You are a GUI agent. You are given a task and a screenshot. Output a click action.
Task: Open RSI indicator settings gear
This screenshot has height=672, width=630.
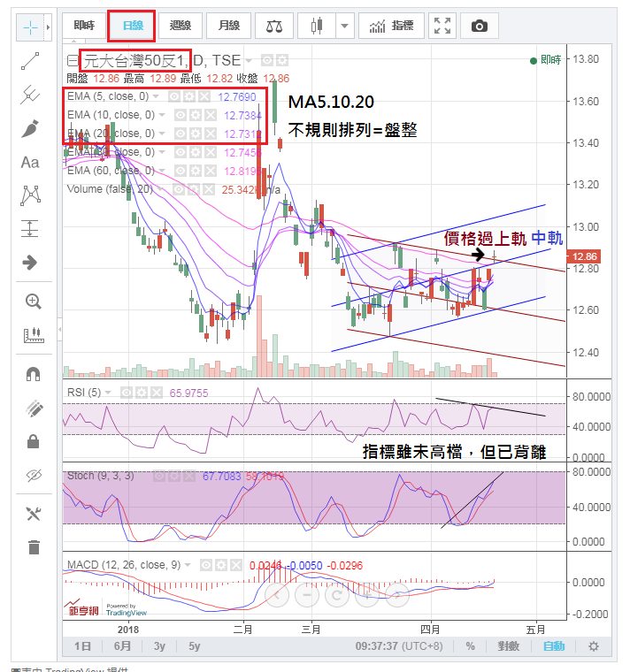pos(142,393)
